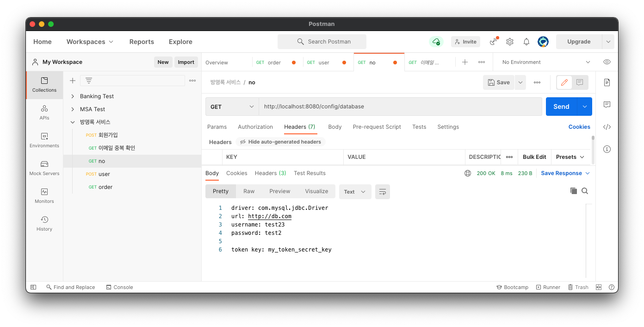Image resolution: width=644 pixels, height=327 pixels.
Task: Open request more actions ellipsis beside Save
Action: (537, 82)
